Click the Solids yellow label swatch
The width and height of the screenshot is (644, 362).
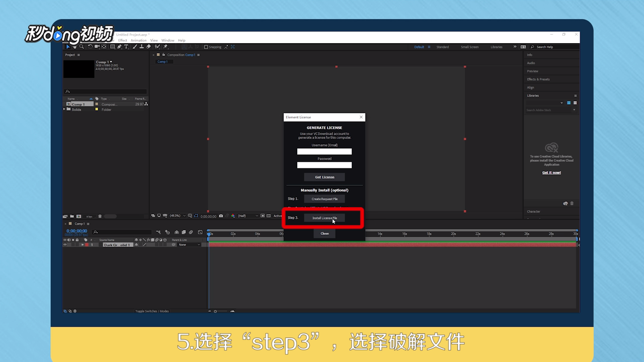point(97,109)
